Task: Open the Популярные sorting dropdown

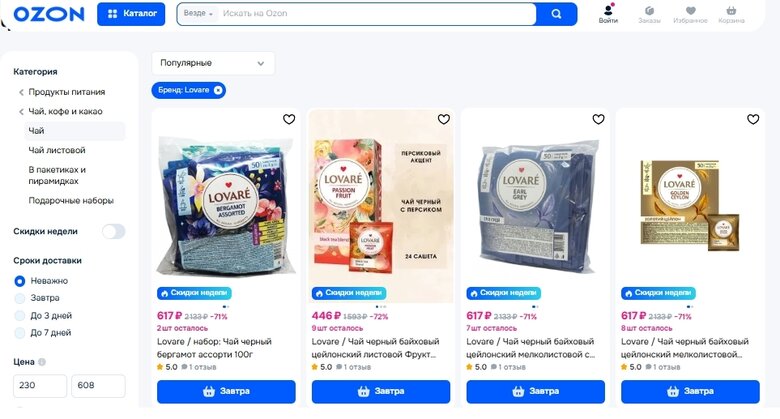Action: click(212, 63)
